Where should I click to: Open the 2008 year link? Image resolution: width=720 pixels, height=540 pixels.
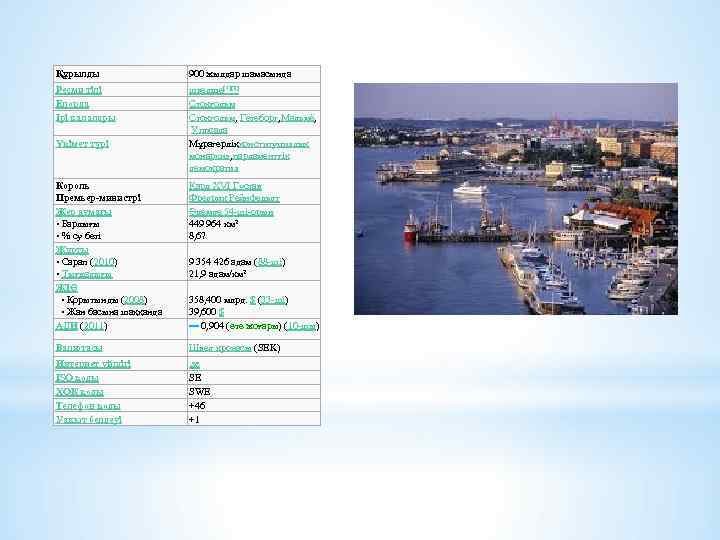(x=134, y=300)
